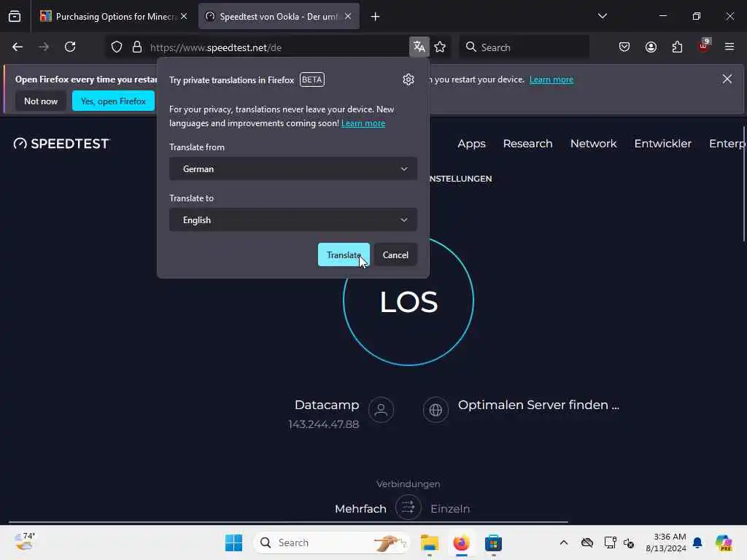Open Save to Pocket icon

pos(624,47)
